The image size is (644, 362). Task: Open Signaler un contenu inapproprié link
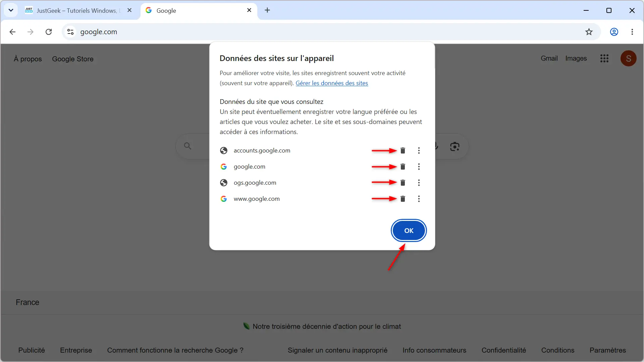point(337,350)
